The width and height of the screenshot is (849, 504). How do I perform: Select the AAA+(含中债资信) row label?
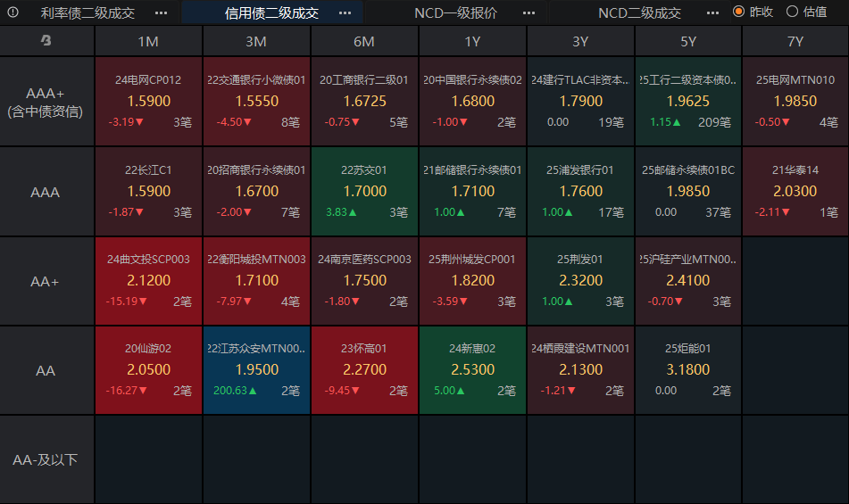[x=46, y=102]
